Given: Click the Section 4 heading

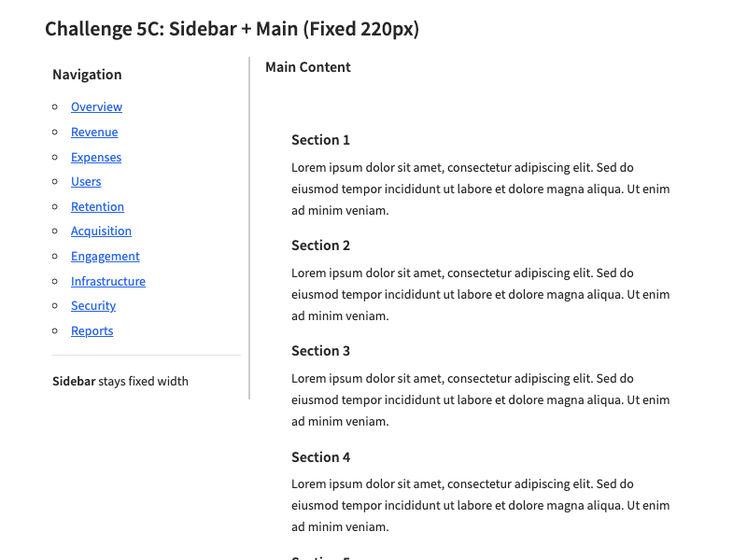Looking at the screenshot, I should click(320, 457).
